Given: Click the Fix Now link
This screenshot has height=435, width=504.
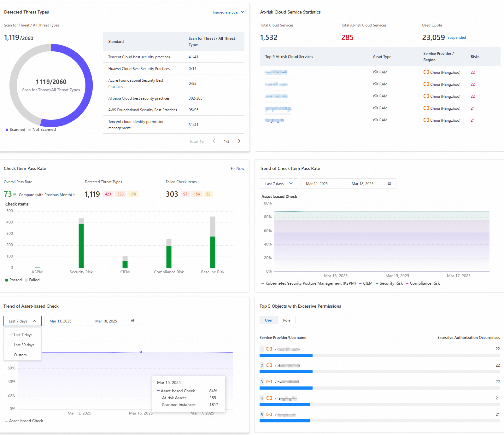Looking at the screenshot, I should tap(237, 169).
